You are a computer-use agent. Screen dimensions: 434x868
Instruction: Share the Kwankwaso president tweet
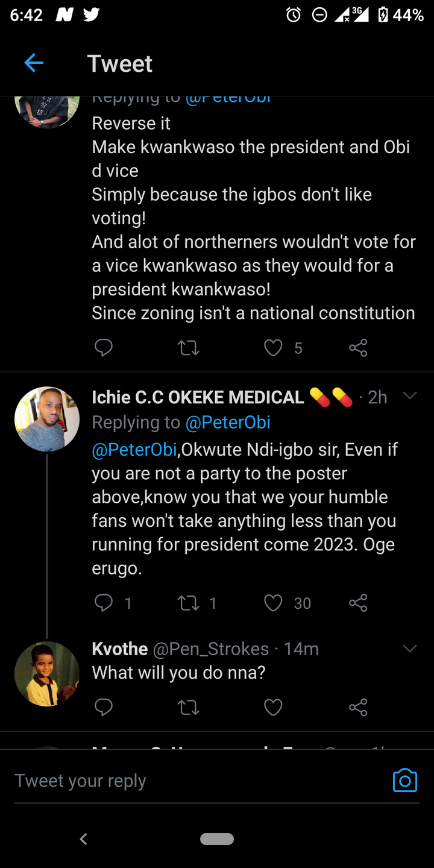coord(358,348)
